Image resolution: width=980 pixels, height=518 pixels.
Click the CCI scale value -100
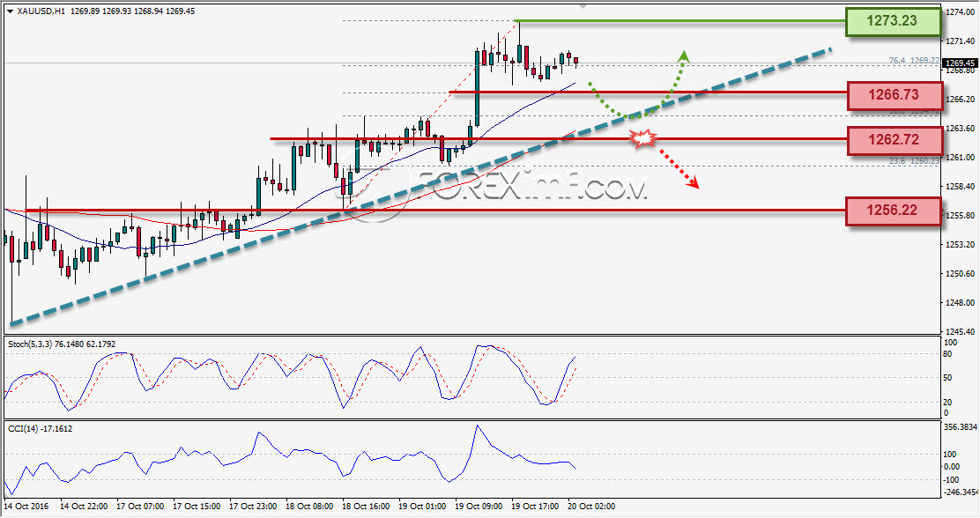pyautogui.click(x=951, y=480)
